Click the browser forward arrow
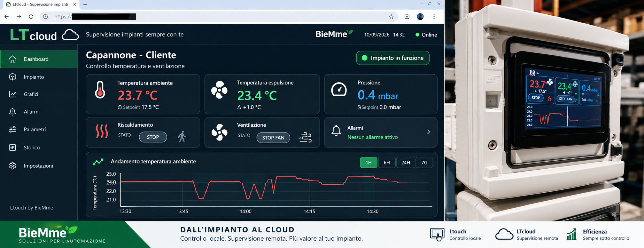 [x=19, y=17]
